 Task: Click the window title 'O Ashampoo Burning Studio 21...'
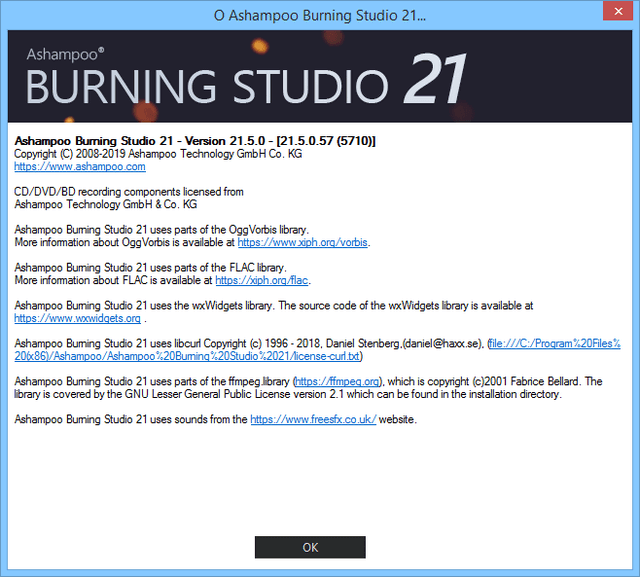pyautogui.click(x=320, y=16)
